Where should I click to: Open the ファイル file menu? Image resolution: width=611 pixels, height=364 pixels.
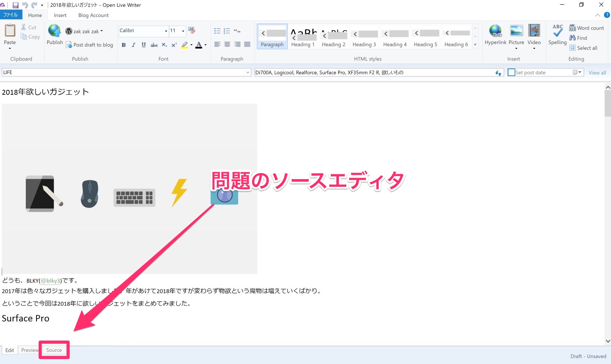coord(11,15)
